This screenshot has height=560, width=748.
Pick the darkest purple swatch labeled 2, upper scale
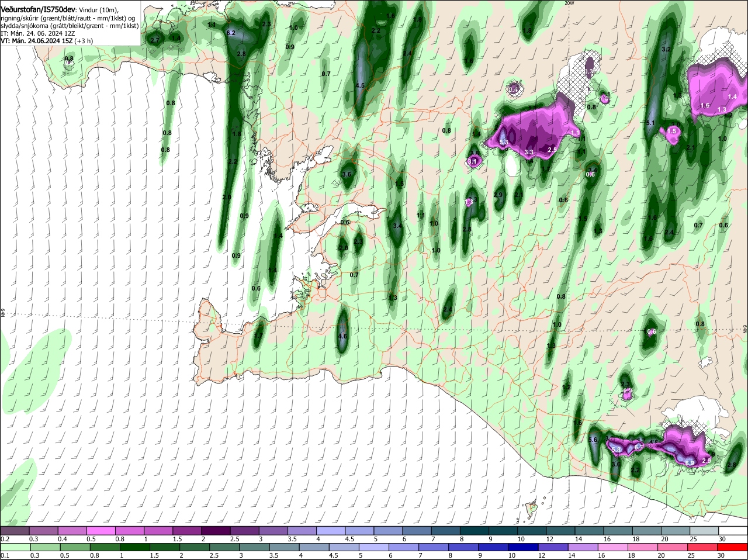click(217, 530)
